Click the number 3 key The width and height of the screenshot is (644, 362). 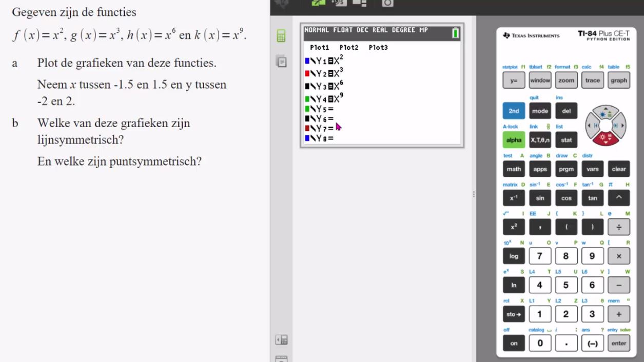pyautogui.click(x=593, y=314)
